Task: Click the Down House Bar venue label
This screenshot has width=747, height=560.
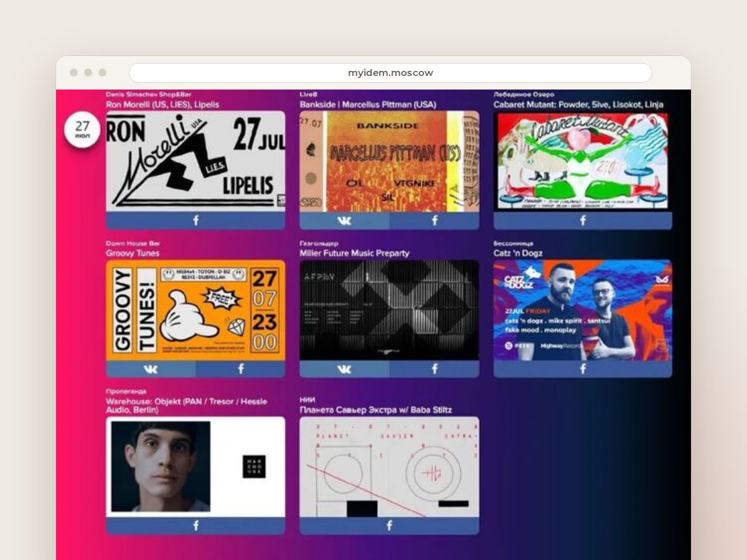Action: click(x=133, y=243)
